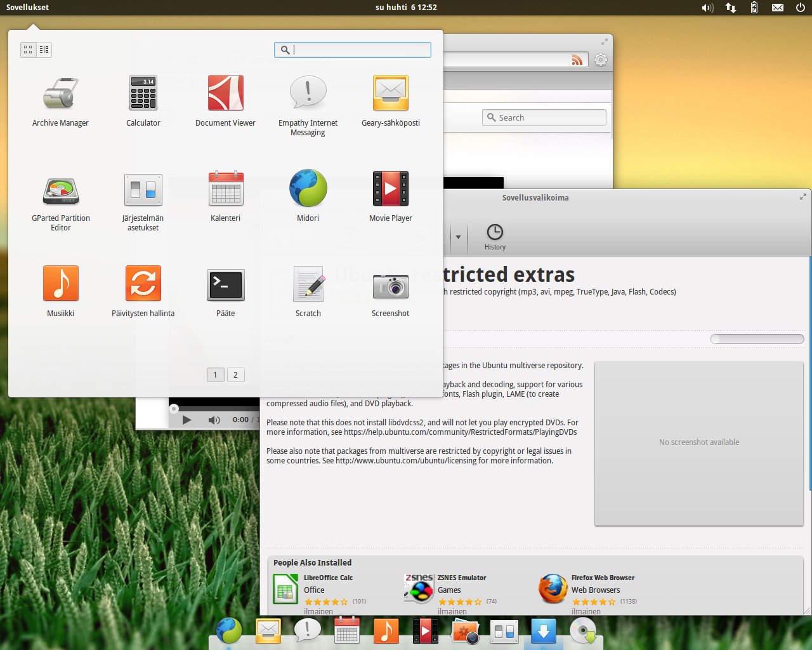Open Document Viewer in the launcher
The image size is (812, 650).
(225, 102)
